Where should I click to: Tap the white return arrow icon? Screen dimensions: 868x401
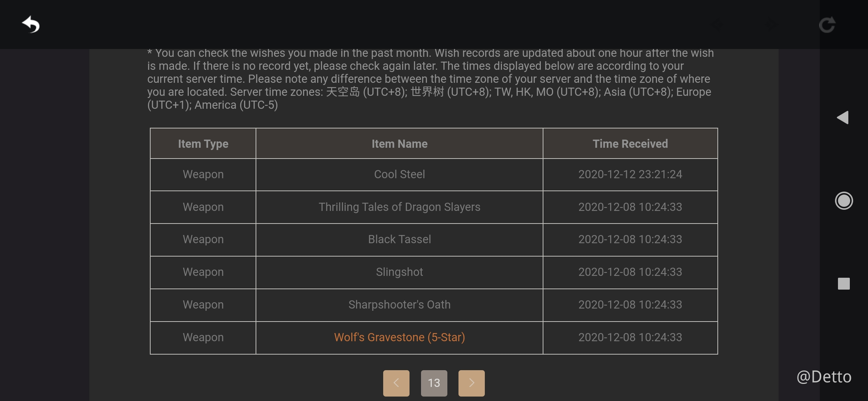(x=31, y=25)
